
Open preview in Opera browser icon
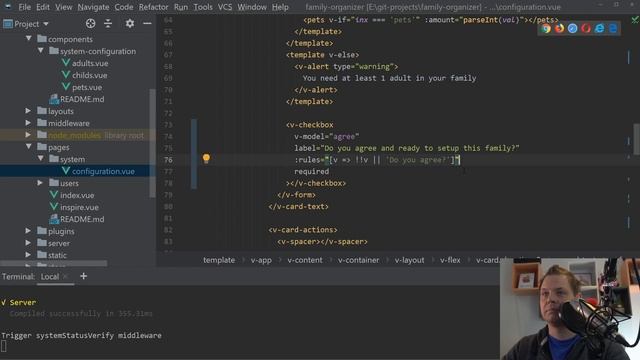click(586, 28)
